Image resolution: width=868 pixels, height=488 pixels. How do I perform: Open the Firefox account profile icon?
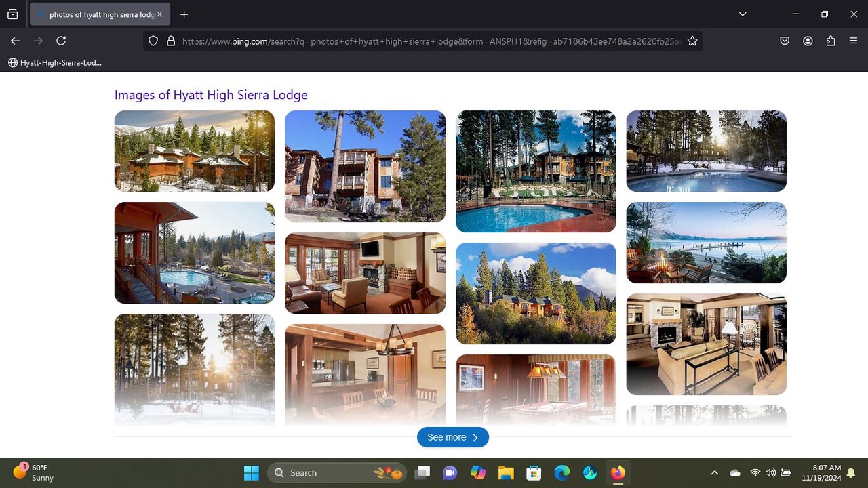click(808, 41)
